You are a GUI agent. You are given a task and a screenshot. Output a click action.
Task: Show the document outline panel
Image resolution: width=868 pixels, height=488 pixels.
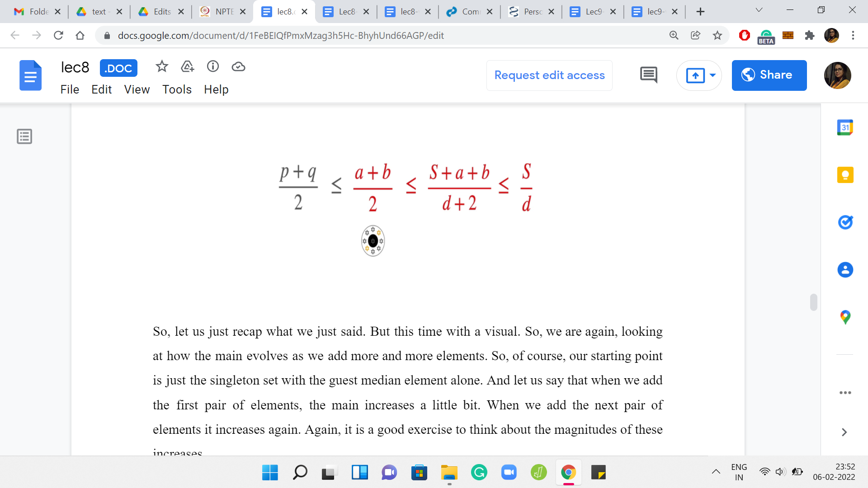pyautogui.click(x=24, y=136)
